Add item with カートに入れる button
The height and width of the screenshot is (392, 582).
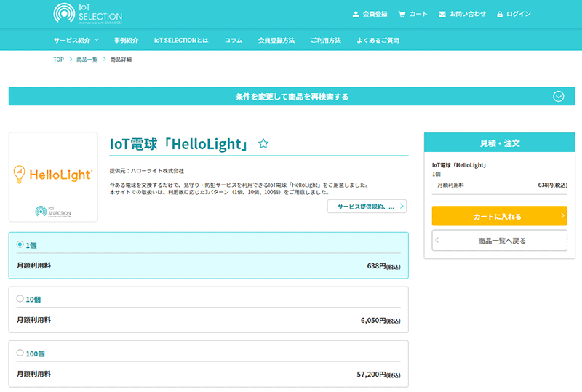coord(499,216)
